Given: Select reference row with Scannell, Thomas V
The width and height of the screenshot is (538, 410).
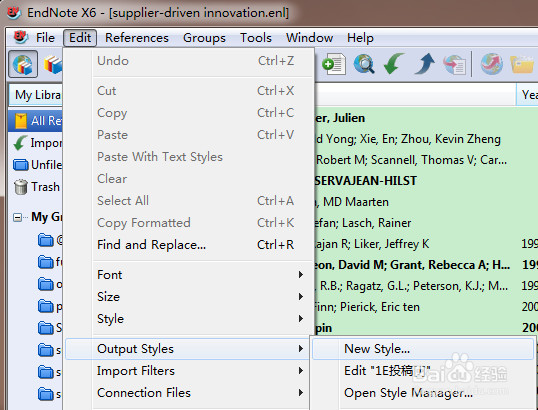Looking at the screenshot, I should [426, 160].
